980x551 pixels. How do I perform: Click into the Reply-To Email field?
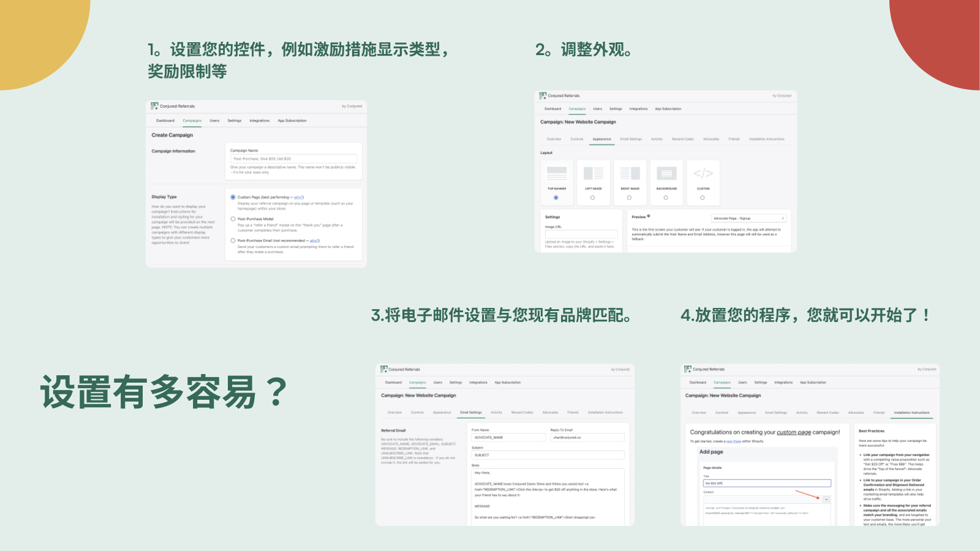(587, 438)
